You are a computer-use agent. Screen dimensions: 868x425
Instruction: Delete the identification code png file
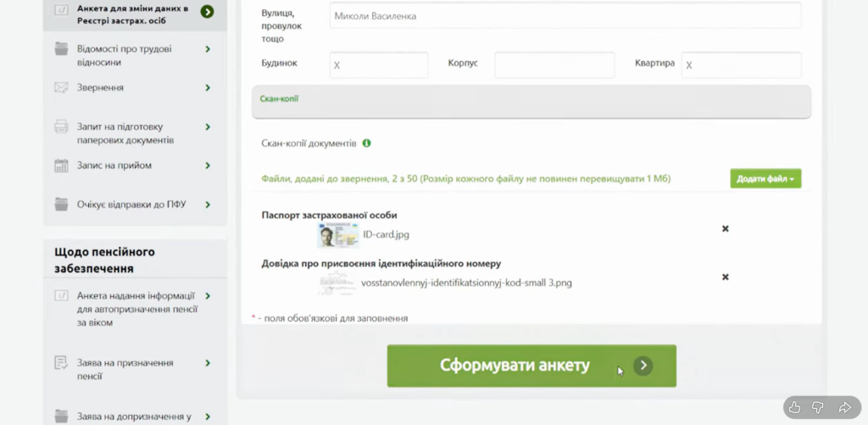[x=725, y=277]
